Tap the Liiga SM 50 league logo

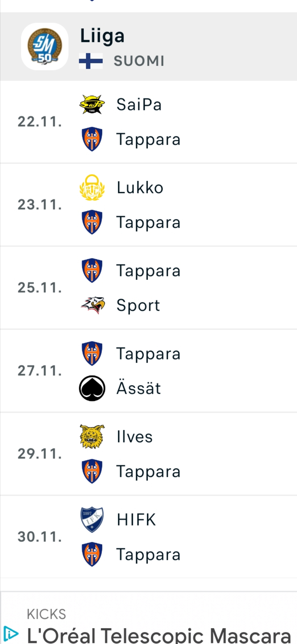(45, 47)
